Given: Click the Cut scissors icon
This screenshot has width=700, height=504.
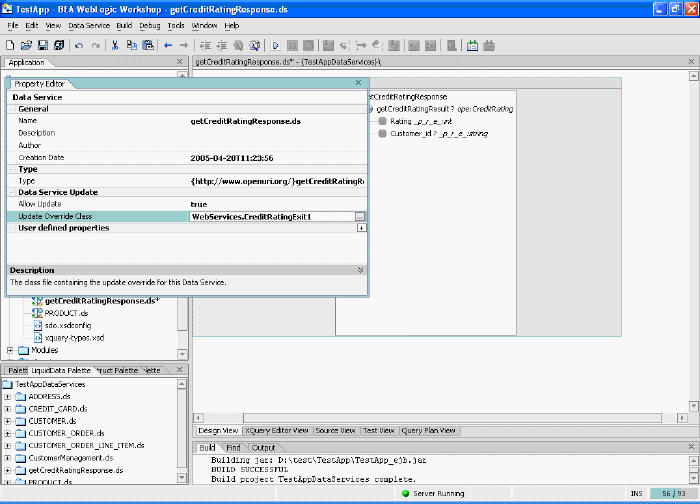Looking at the screenshot, I should (115, 45).
